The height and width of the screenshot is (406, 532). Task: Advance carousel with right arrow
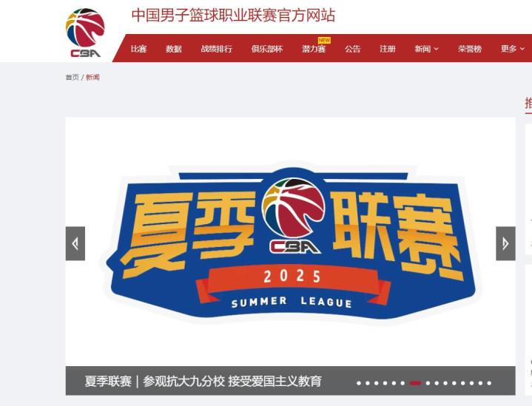point(505,243)
